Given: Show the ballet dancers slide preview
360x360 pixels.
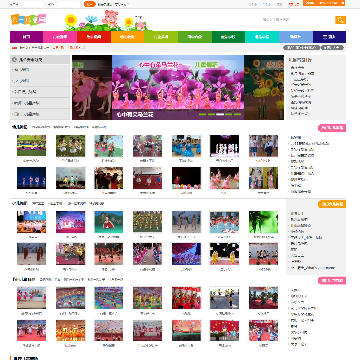Looking at the screenshot, I should [x=92, y=87].
